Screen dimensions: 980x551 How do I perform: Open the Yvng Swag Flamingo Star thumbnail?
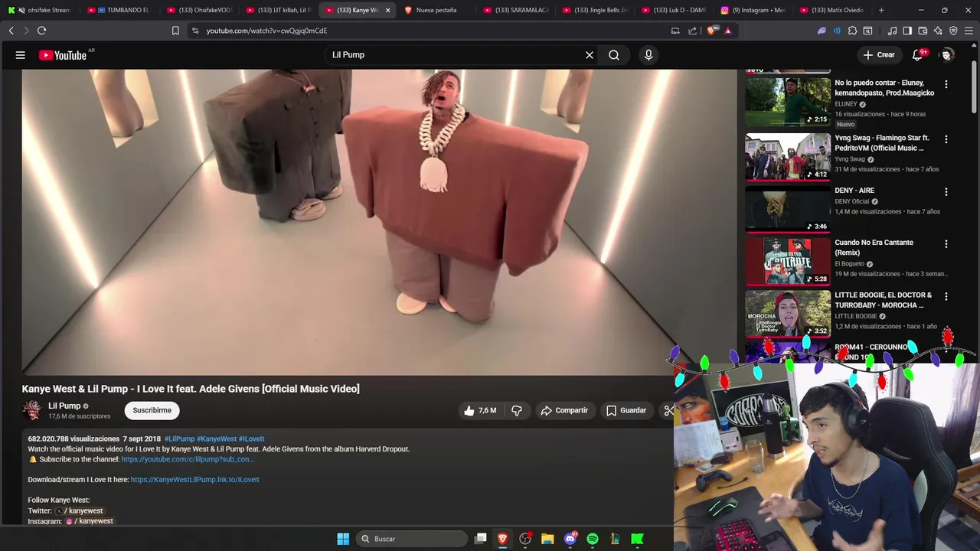point(788,157)
